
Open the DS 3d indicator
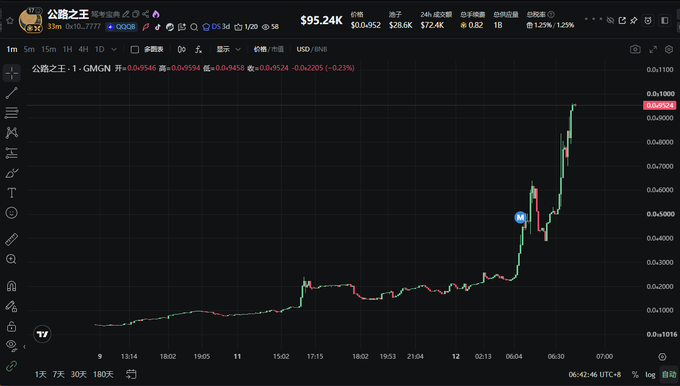(216, 27)
